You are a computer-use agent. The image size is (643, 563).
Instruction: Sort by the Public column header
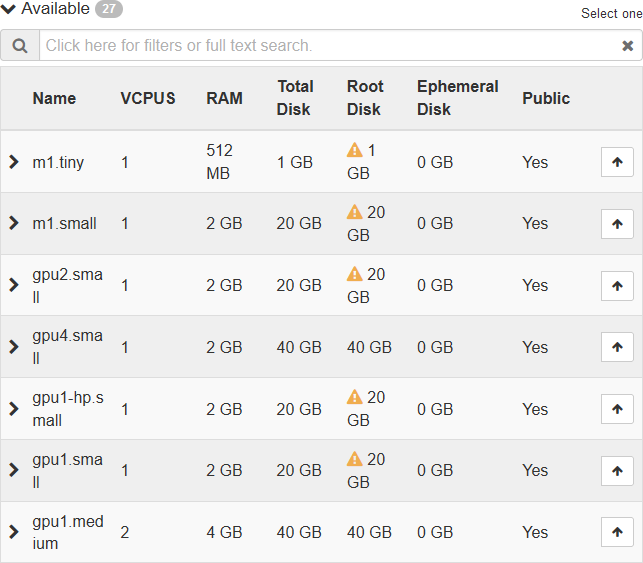click(546, 98)
